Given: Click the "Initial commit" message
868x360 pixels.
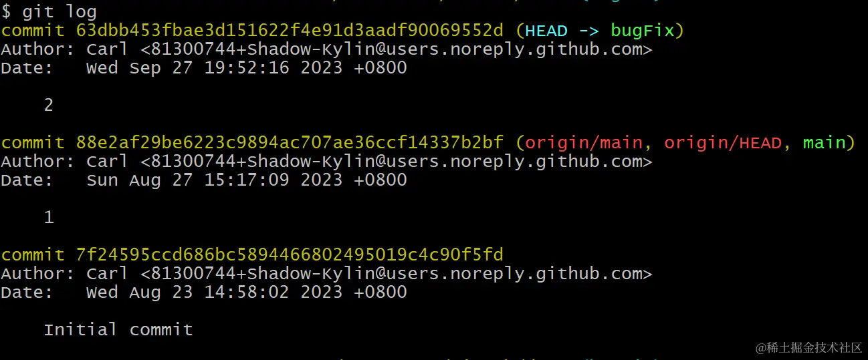Looking at the screenshot, I should 118,330.
